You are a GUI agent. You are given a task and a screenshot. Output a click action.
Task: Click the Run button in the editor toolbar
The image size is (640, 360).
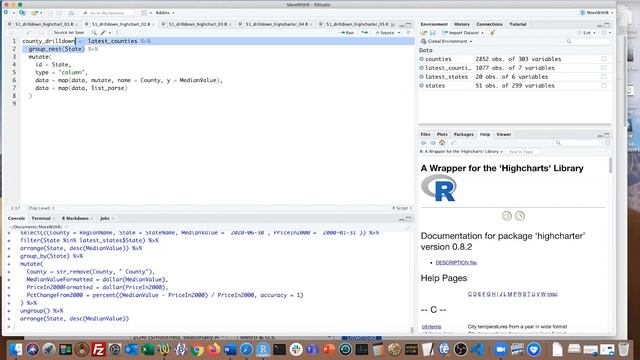(347, 33)
